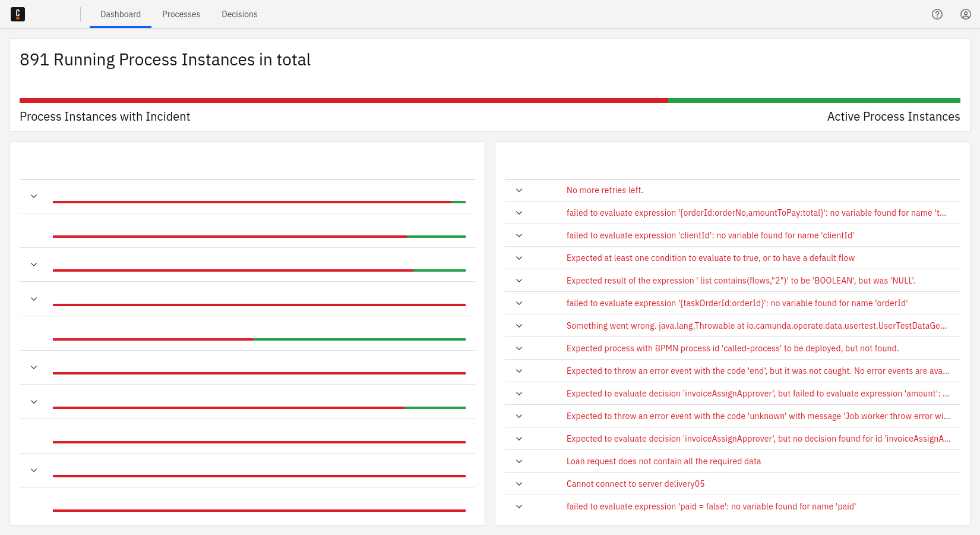Expand the 'called-process' not found incident row
Viewport: 980px width, 535px height.
[x=519, y=348]
